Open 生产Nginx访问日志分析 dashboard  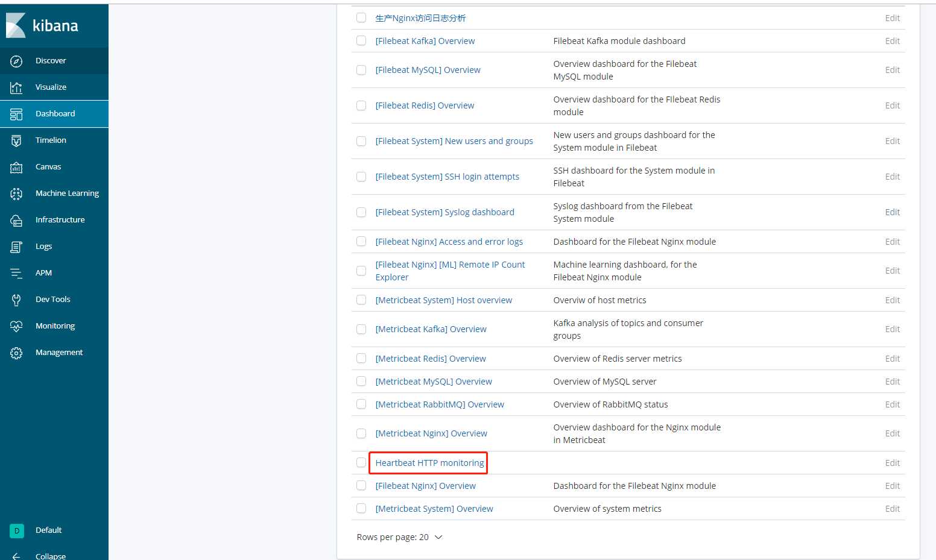420,18
